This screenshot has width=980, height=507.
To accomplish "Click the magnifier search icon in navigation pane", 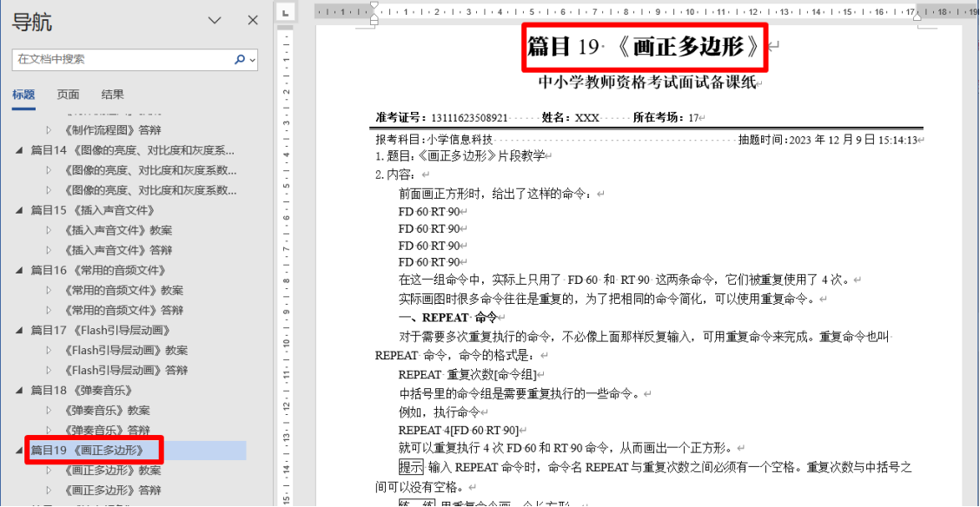I will (240, 60).
